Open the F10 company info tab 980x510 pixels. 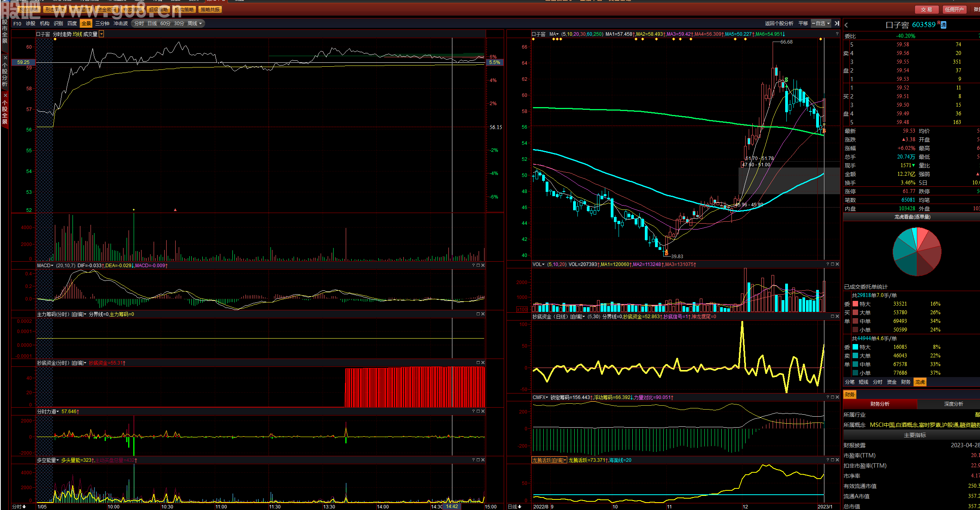(17, 24)
